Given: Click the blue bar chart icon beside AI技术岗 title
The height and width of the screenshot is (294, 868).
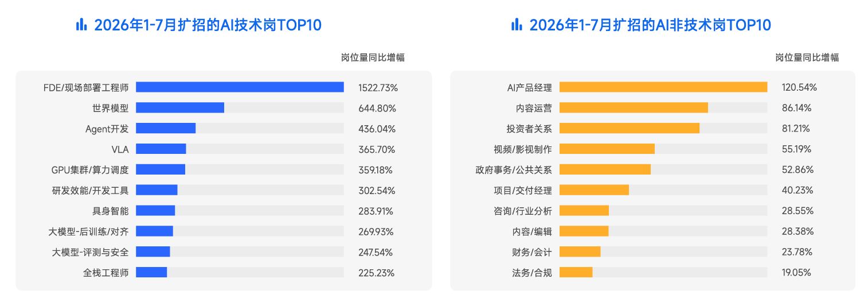Looking at the screenshot, I should [81, 24].
